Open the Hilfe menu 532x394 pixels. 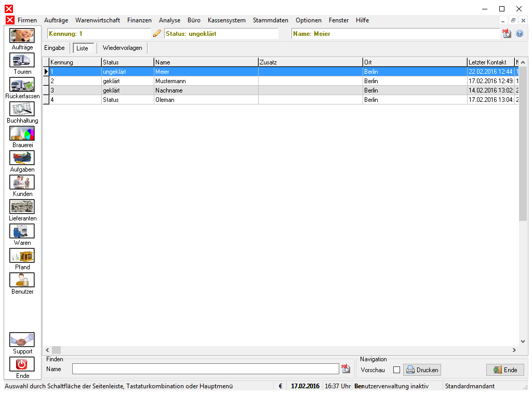[362, 20]
